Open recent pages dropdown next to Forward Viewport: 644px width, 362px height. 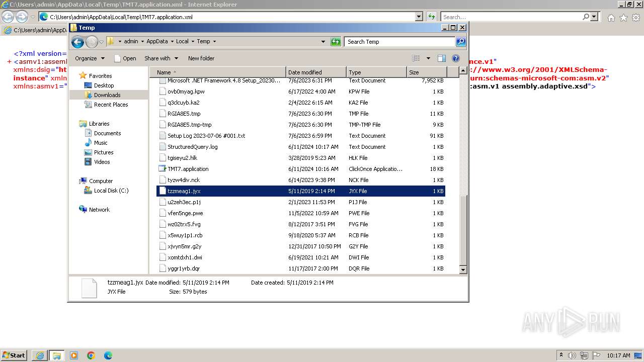(101, 42)
